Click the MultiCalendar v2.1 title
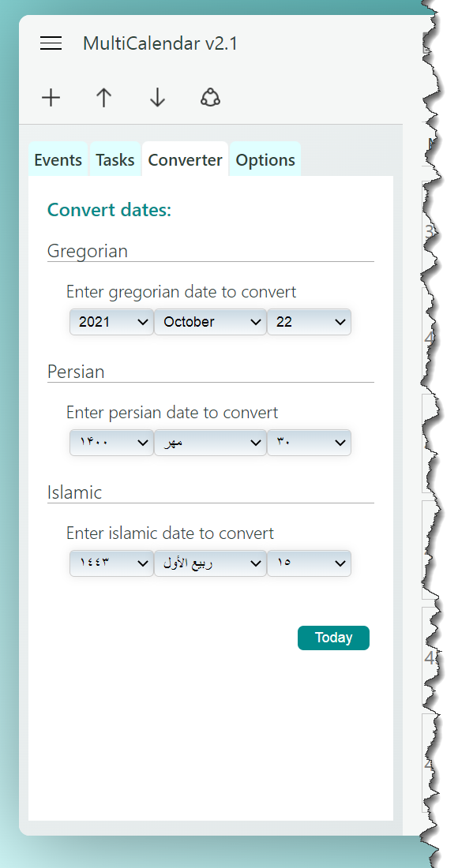 [160, 43]
